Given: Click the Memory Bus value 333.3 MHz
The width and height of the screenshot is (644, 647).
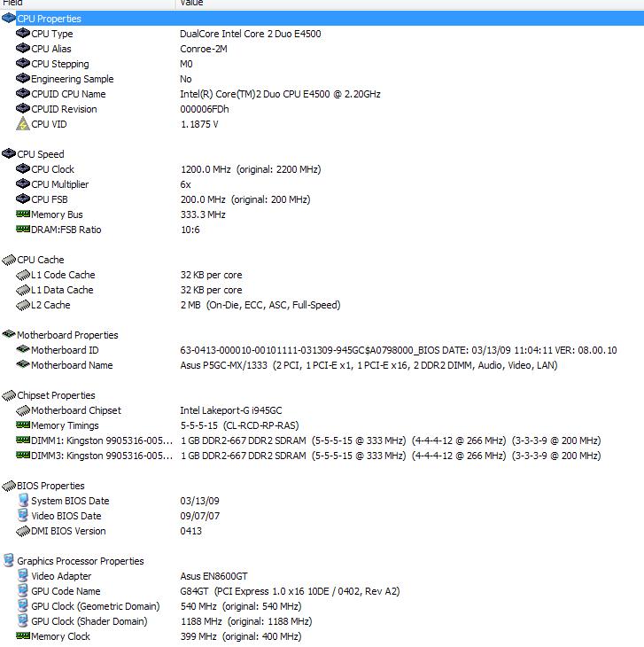Looking at the screenshot, I should coord(203,214).
